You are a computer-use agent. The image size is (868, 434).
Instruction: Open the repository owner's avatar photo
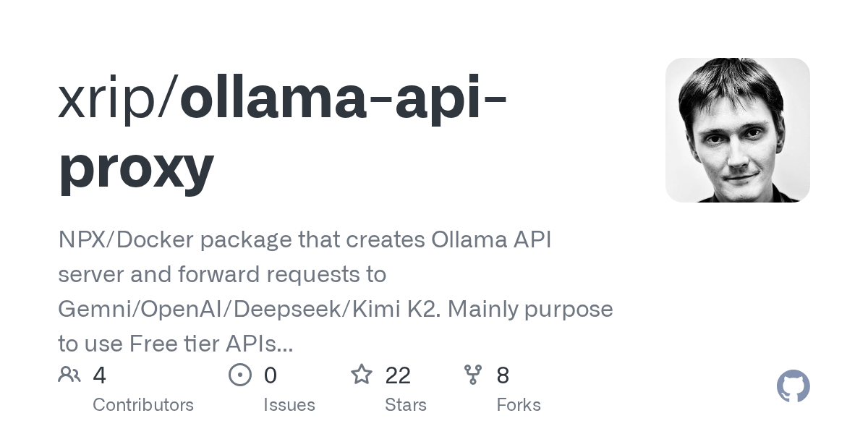click(x=737, y=130)
